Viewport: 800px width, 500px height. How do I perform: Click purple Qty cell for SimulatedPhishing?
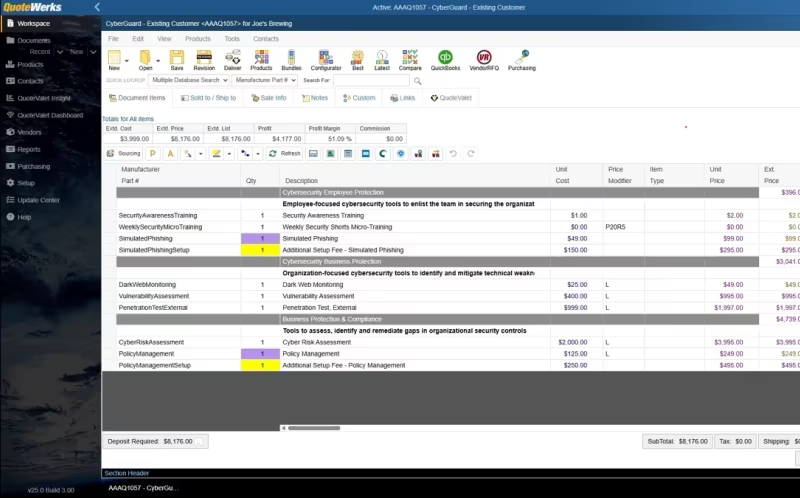(x=260, y=239)
